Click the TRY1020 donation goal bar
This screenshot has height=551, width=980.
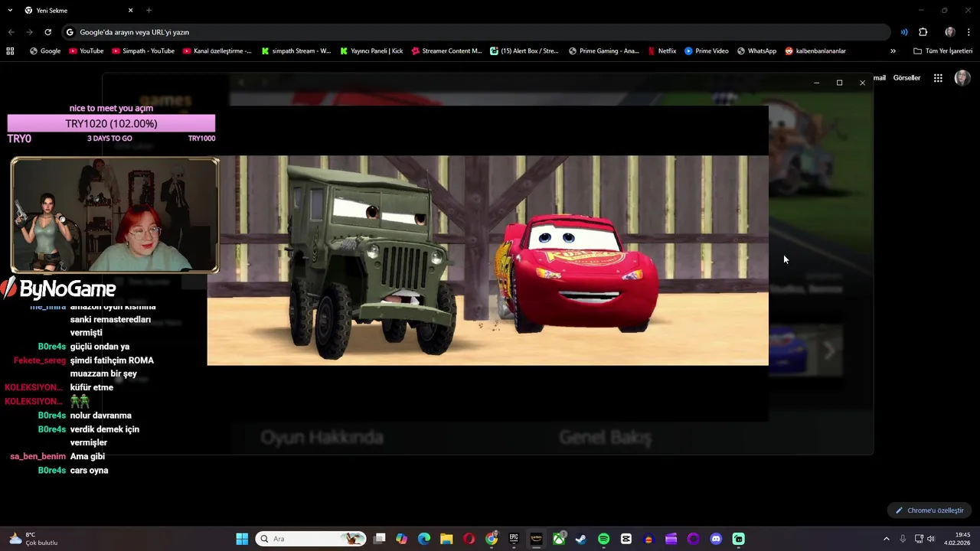(111, 124)
